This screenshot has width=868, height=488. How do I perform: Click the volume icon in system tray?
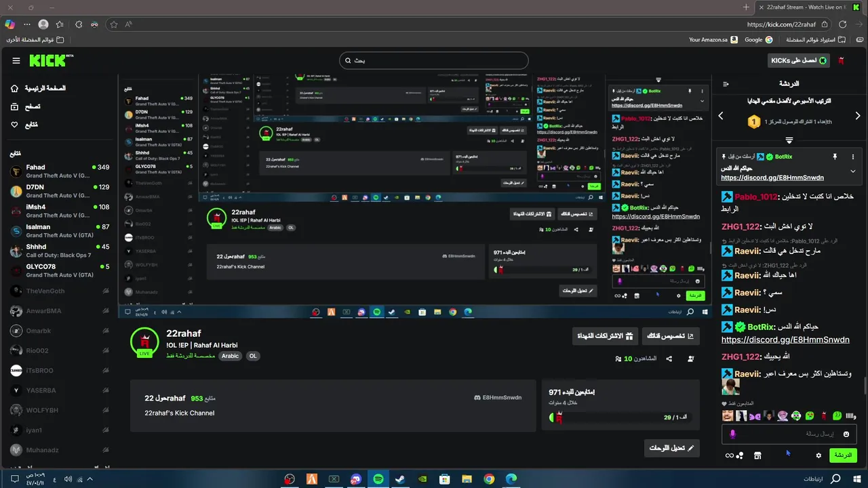click(x=68, y=479)
